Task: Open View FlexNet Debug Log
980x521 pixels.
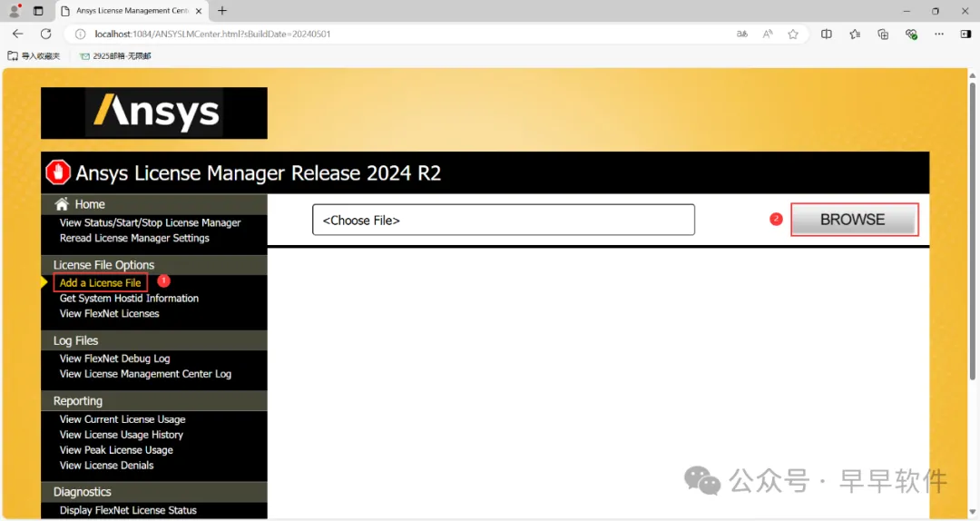Action: 114,359
